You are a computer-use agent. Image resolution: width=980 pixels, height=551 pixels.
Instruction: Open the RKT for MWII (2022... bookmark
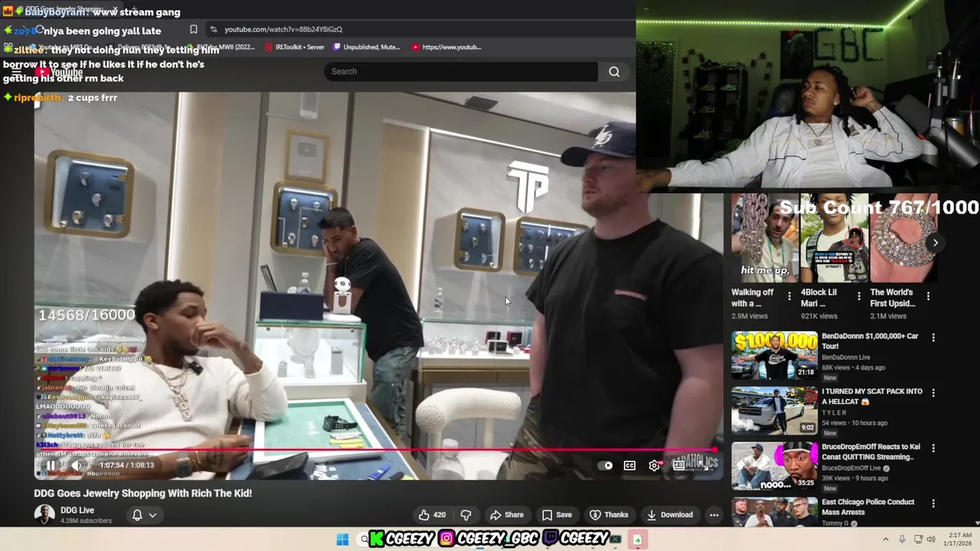220,47
